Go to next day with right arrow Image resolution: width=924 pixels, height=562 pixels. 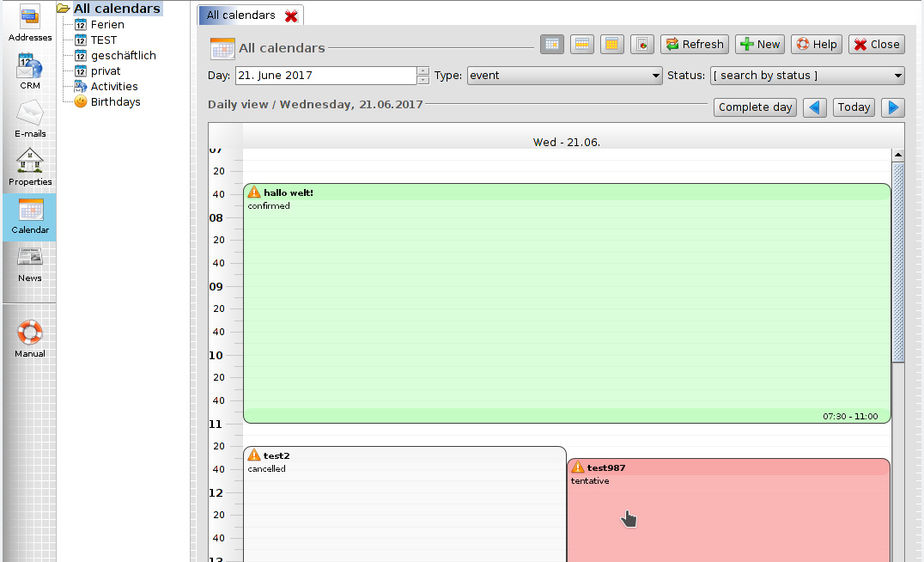pyautogui.click(x=893, y=107)
